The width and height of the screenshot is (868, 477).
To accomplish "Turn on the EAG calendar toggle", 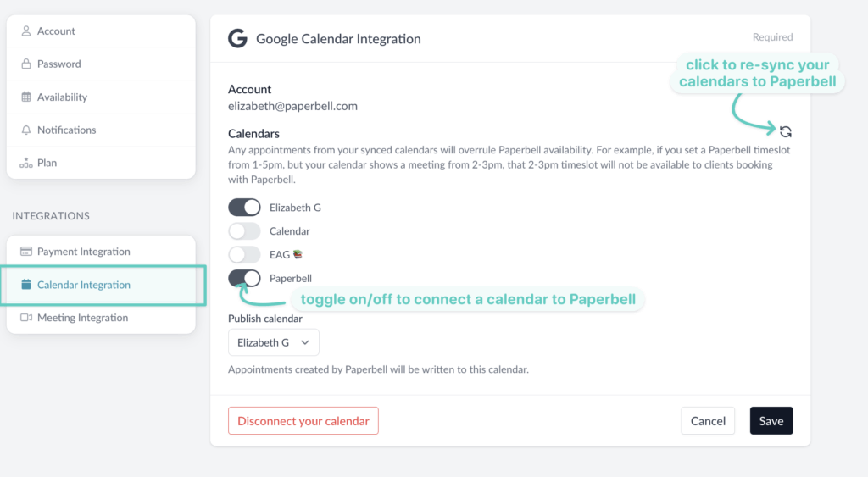I will (244, 254).
